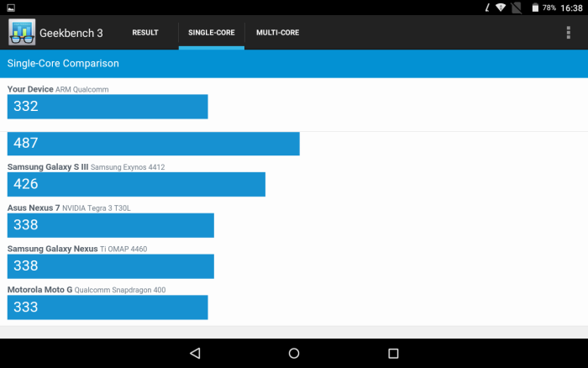Select the SINGLE-CORE tab
This screenshot has height=368, width=588.
pyautogui.click(x=212, y=33)
